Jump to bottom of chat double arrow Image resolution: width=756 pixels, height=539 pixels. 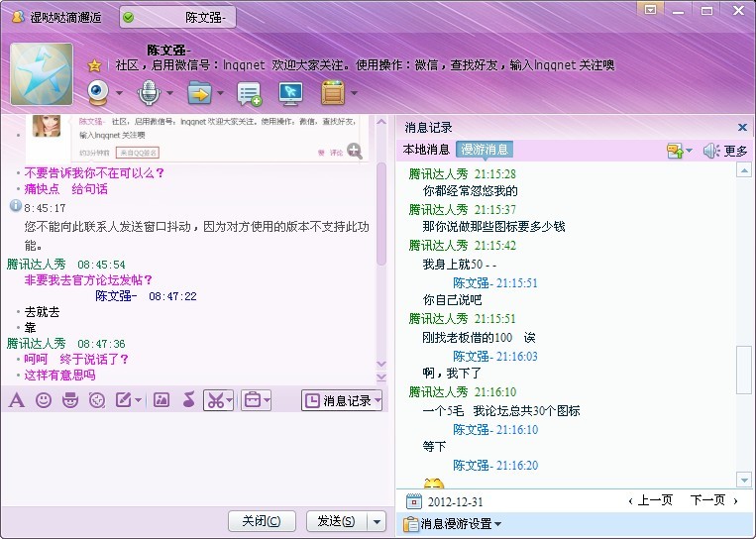pyautogui.click(x=381, y=377)
